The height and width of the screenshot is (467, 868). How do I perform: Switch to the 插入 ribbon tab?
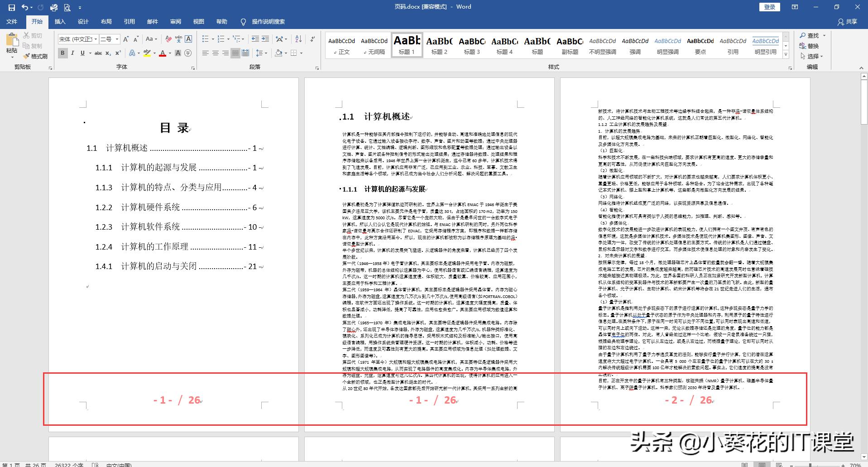pyautogui.click(x=60, y=21)
